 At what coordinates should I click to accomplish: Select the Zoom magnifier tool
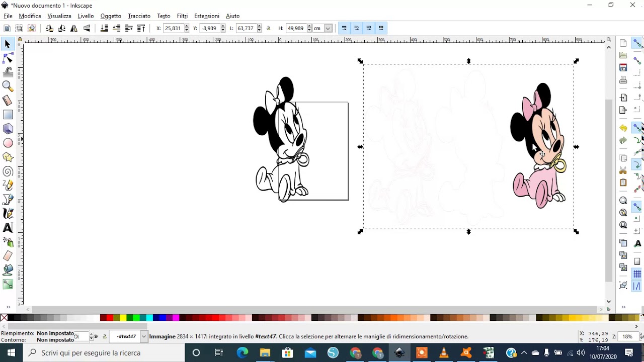(8, 86)
